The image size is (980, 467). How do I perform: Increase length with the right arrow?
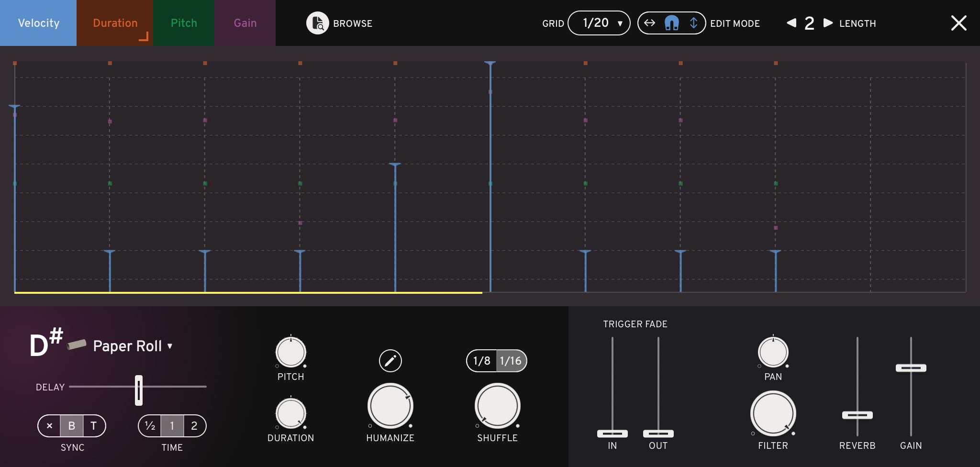point(828,23)
